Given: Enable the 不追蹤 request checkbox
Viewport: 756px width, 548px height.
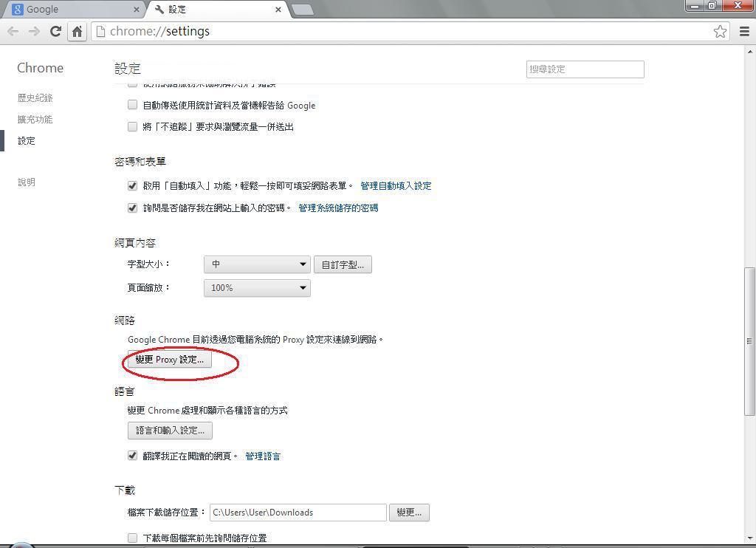Looking at the screenshot, I should coord(132,126).
